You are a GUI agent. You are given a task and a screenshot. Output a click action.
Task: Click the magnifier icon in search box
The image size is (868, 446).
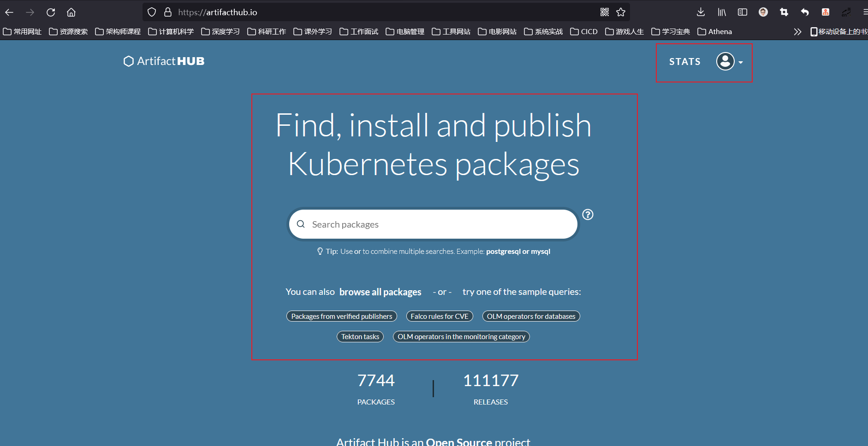301,224
